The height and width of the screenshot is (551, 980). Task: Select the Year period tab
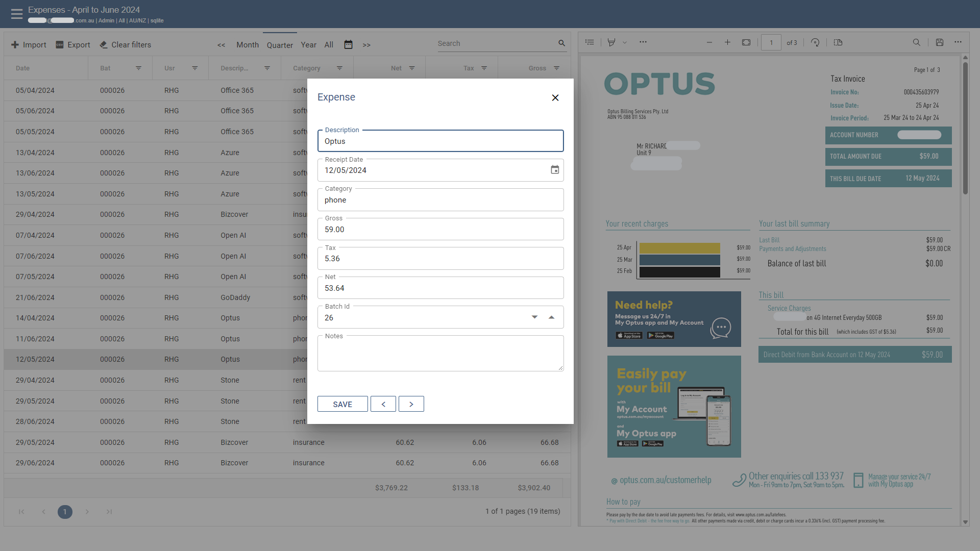(308, 45)
